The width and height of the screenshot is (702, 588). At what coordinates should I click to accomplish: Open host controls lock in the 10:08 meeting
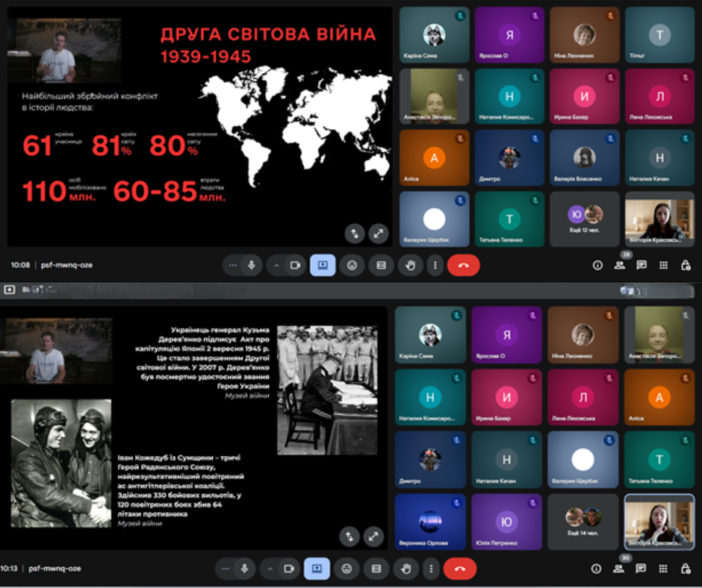pyautogui.click(x=686, y=265)
